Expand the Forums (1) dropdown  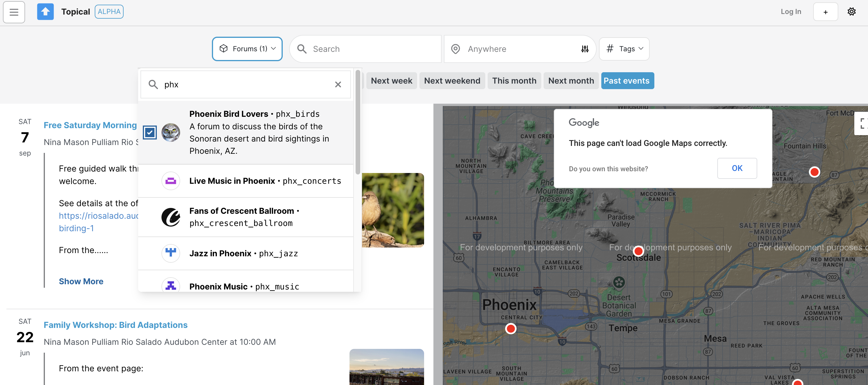247,49
